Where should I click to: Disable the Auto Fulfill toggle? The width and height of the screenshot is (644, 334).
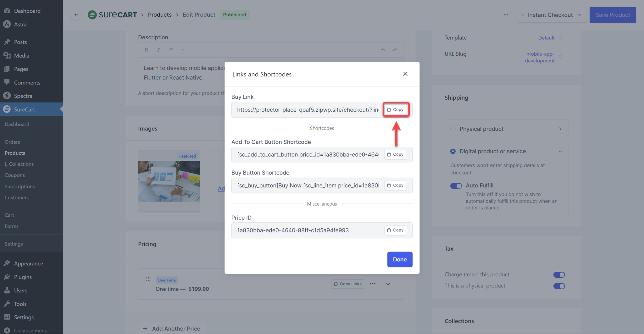pyautogui.click(x=456, y=186)
